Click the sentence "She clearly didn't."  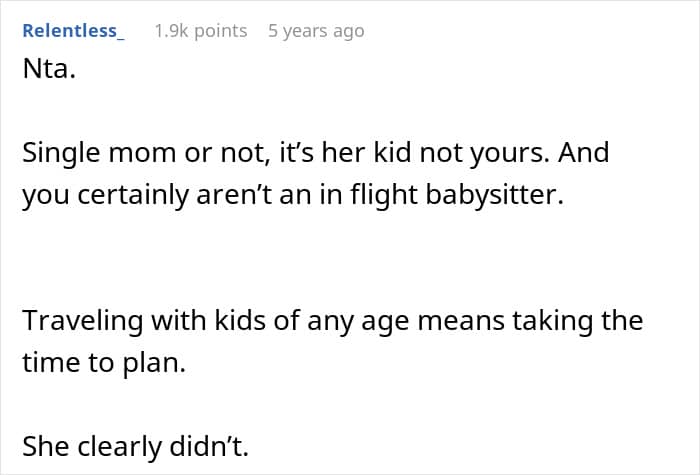point(135,446)
